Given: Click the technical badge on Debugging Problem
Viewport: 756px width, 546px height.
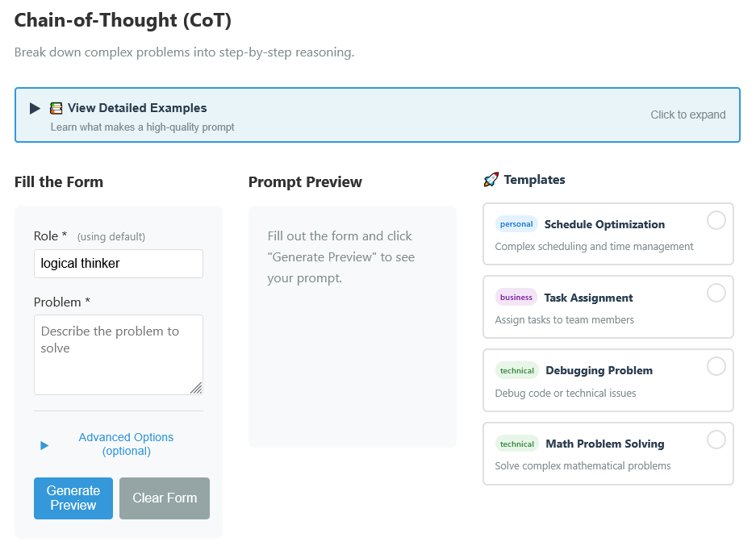Looking at the screenshot, I should click(517, 370).
